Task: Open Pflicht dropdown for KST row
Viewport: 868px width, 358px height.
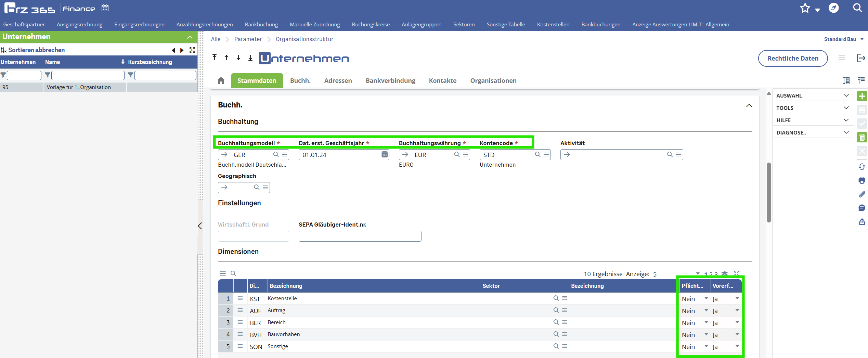Action: [x=706, y=298]
